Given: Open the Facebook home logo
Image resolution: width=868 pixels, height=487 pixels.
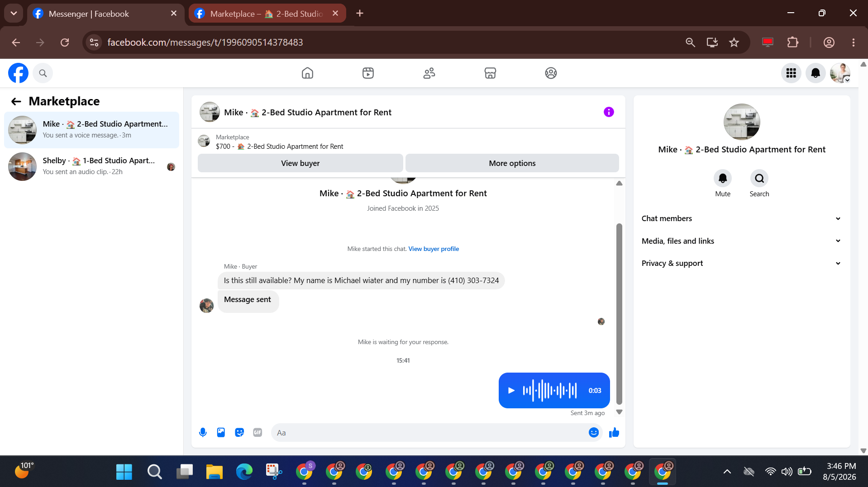Looking at the screenshot, I should 18,73.
